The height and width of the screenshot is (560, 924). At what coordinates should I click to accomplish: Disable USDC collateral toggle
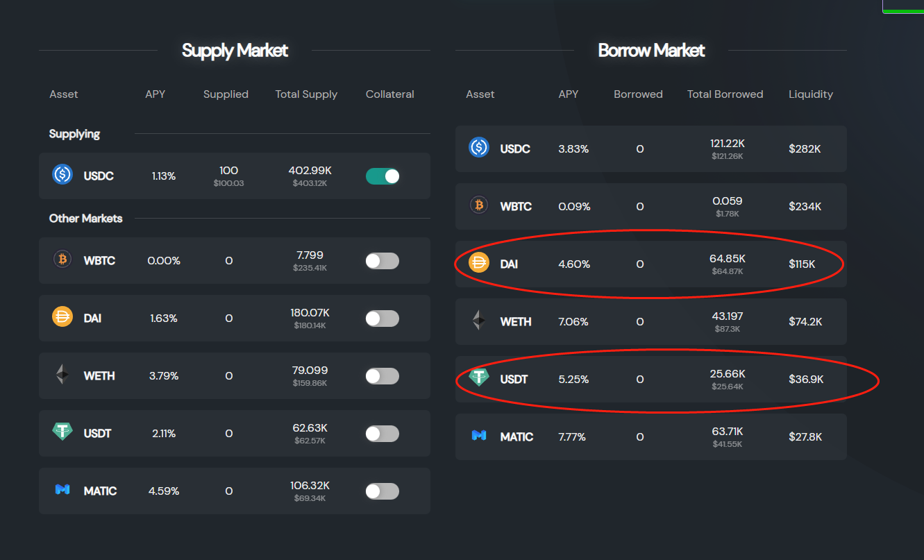point(383,176)
